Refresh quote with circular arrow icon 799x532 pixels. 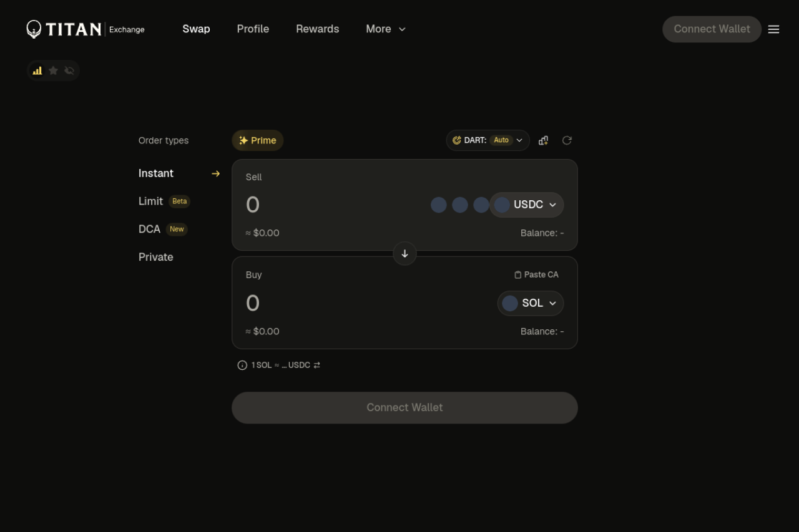point(567,140)
